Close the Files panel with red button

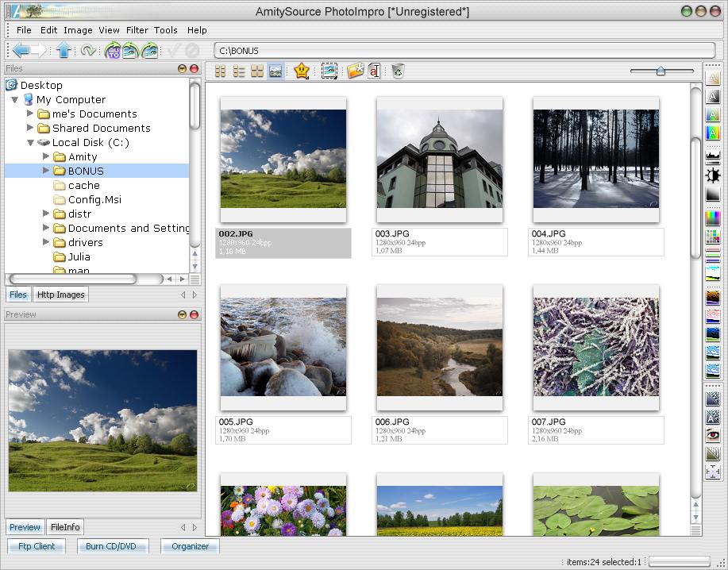click(194, 69)
